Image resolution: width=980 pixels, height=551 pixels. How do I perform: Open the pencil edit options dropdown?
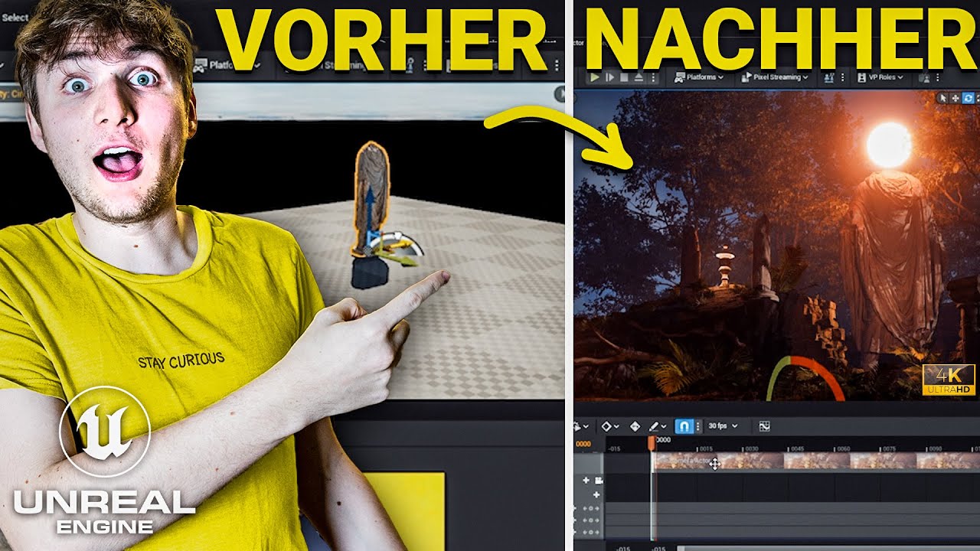658,426
